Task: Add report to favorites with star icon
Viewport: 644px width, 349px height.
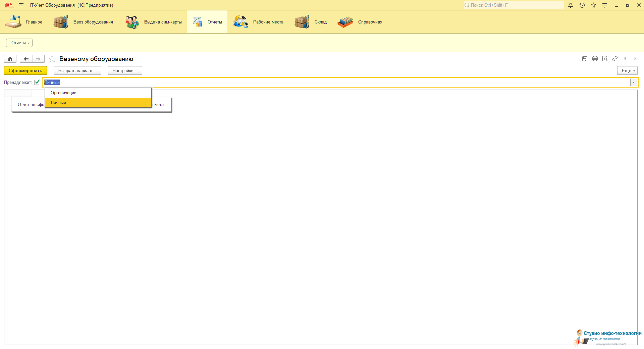Action: (52, 59)
